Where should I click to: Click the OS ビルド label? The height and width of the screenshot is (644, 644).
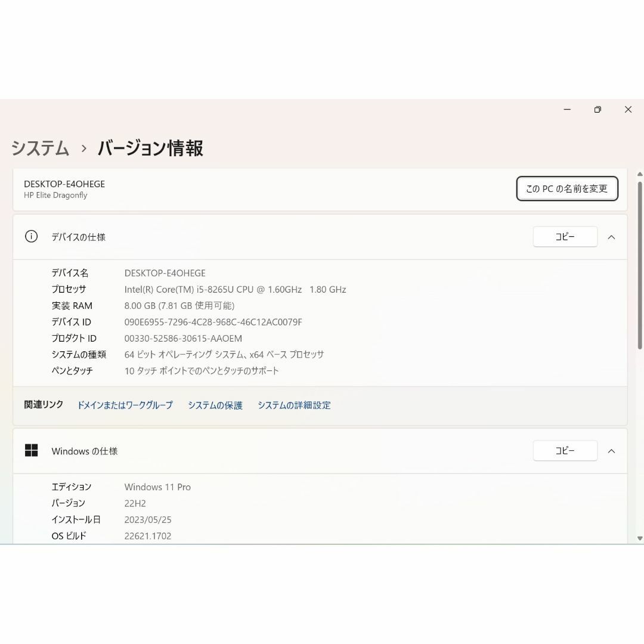point(69,536)
